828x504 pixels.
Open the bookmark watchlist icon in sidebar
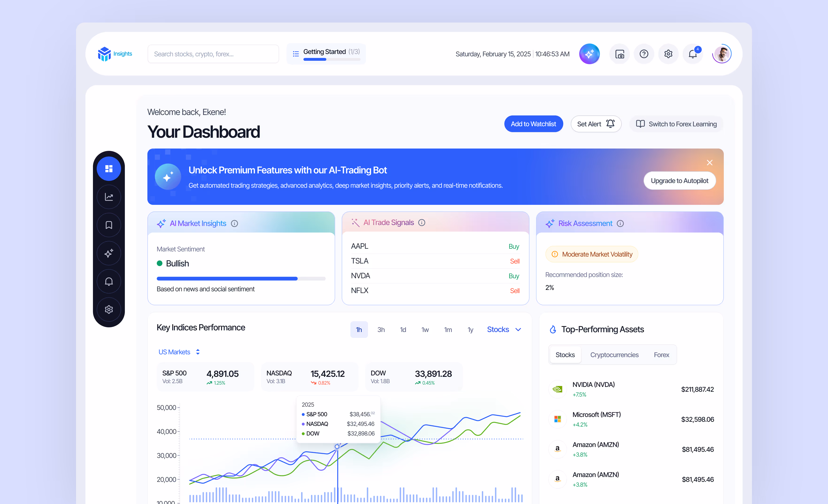tap(108, 225)
